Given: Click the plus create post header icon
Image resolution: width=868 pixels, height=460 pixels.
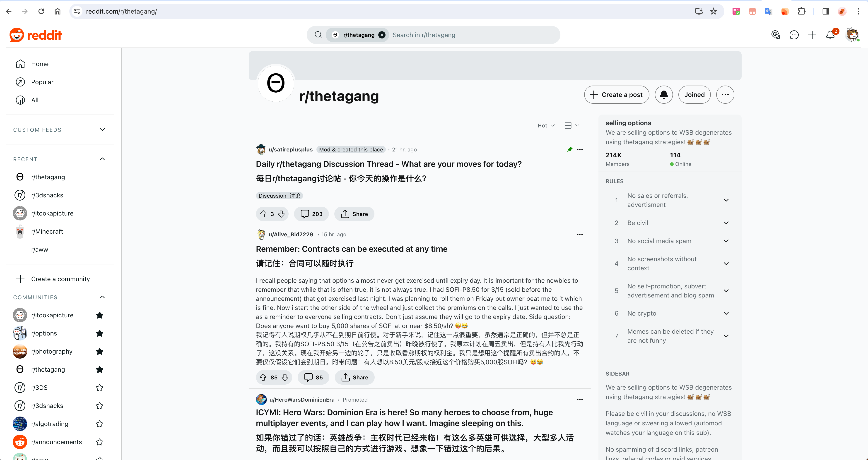Looking at the screenshot, I should [812, 35].
